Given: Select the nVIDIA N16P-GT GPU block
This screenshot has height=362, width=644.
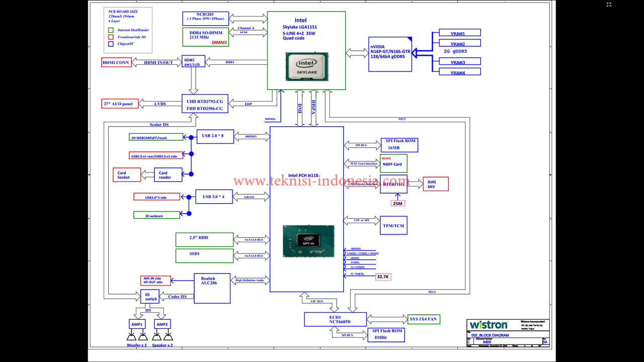Looking at the screenshot, I should coord(390,54).
